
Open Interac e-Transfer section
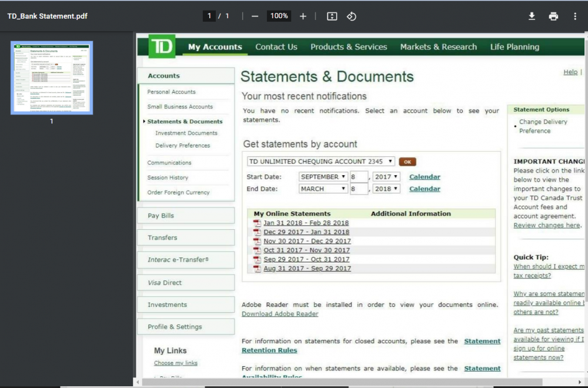pyautogui.click(x=186, y=260)
